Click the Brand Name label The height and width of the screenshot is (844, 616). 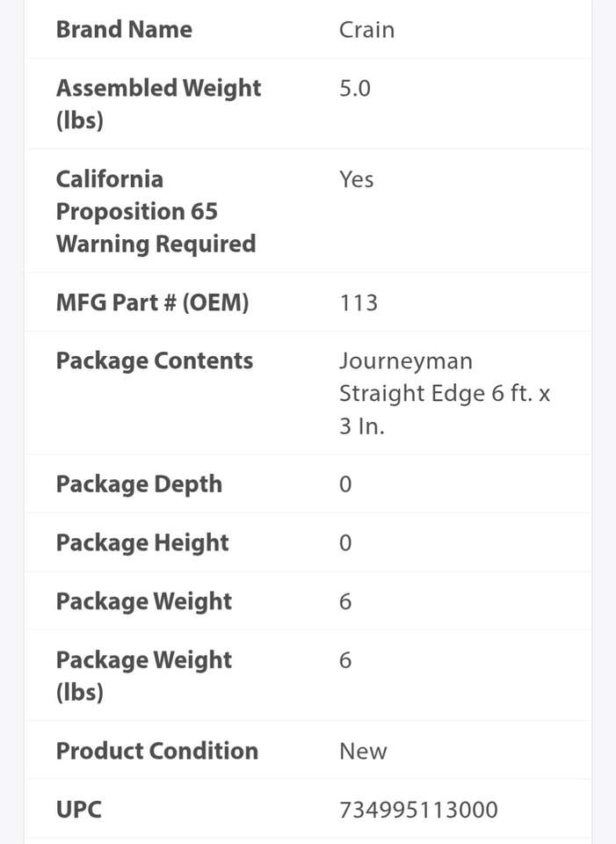(x=124, y=29)
